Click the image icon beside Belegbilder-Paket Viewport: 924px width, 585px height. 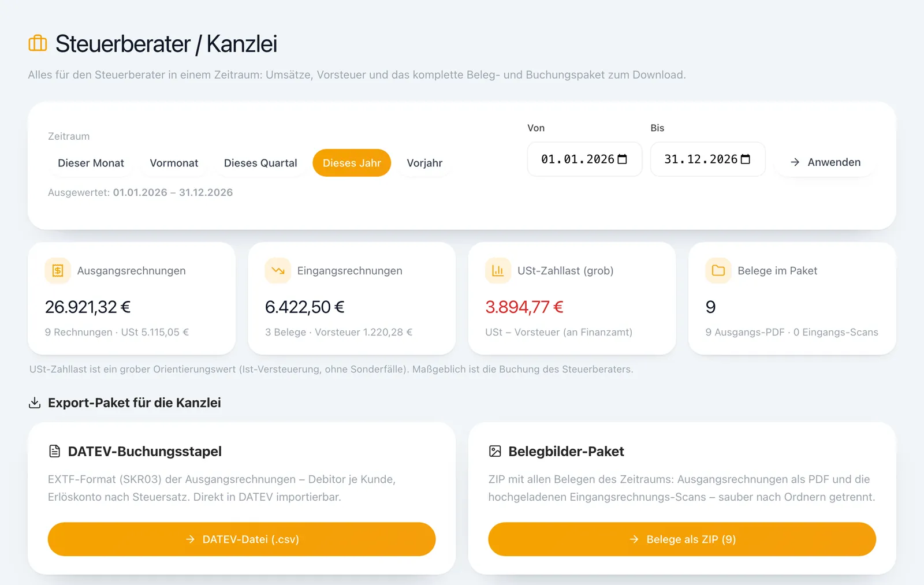coord(495,451)
